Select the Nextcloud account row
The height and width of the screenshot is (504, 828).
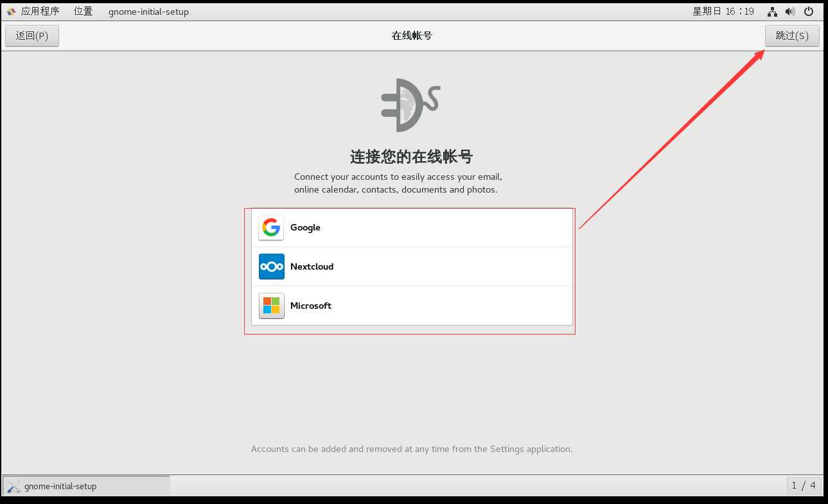[x=412, y=266]
